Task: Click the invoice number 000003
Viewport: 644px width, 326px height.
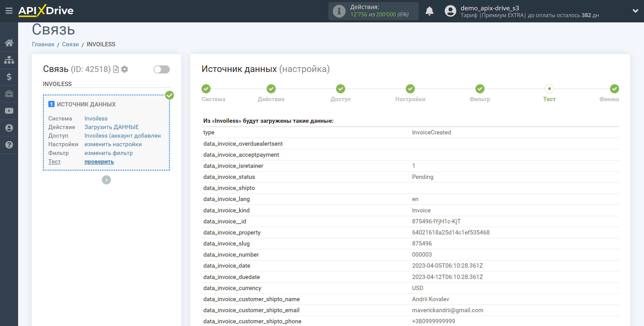Action: coord(422,255)
